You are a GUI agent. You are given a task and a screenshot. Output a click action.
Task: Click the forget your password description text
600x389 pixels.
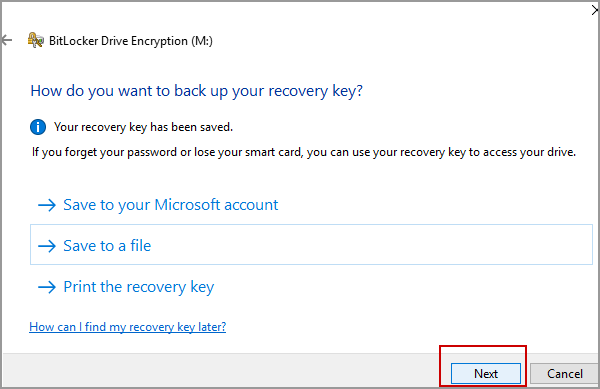click(304, 152)
